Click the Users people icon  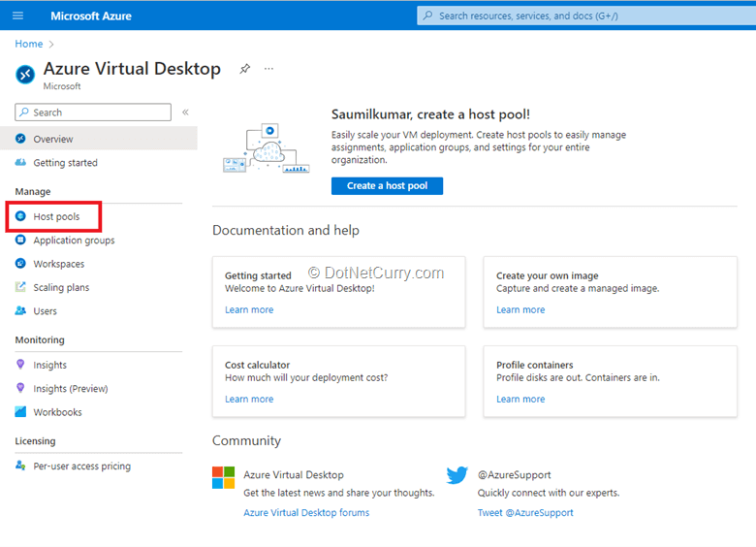coord(20,310)
